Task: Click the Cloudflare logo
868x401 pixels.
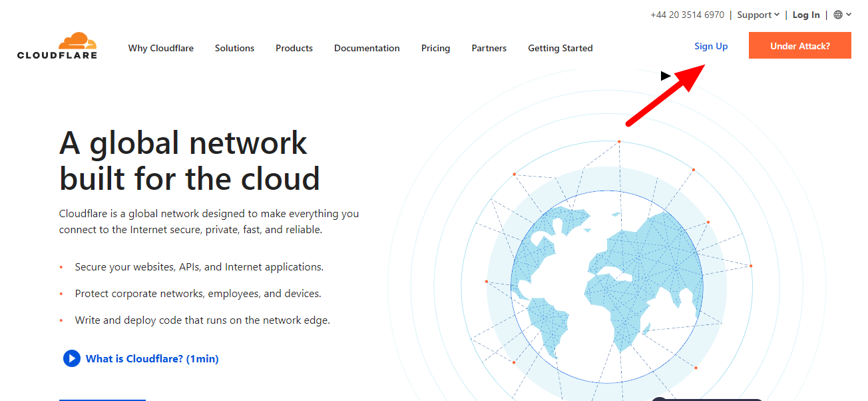Action: pyautogui.click(x=57, y=45)
